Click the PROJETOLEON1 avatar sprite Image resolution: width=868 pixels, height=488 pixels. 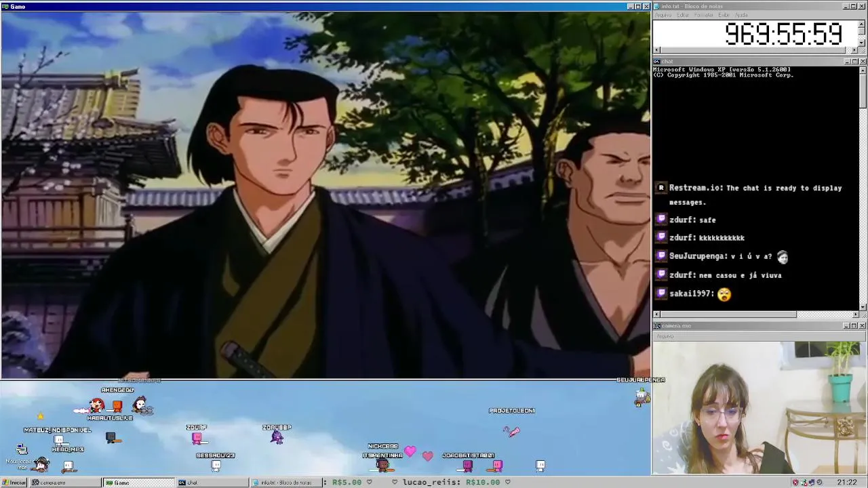(x=512, y=431)
